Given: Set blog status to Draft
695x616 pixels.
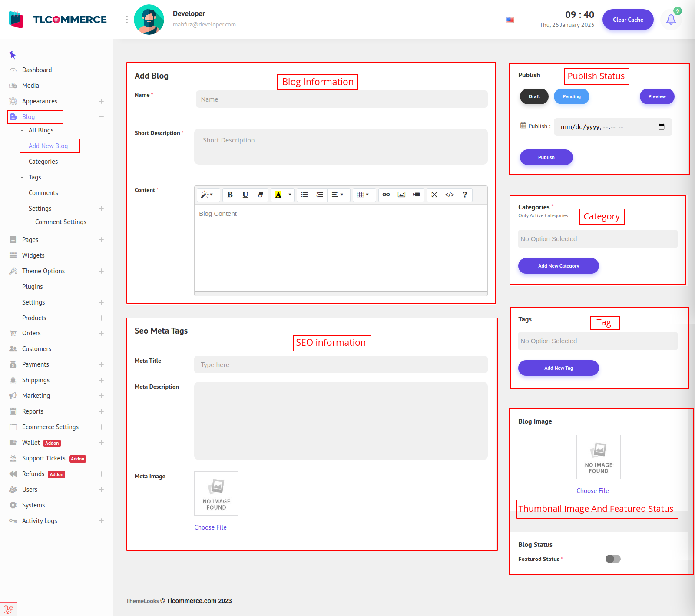Looking at the screenshot, I should tap(534, 96).
